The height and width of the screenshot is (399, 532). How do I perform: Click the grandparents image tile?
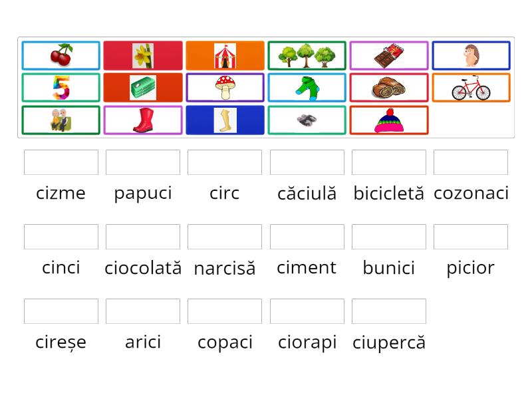coord(61,120)
